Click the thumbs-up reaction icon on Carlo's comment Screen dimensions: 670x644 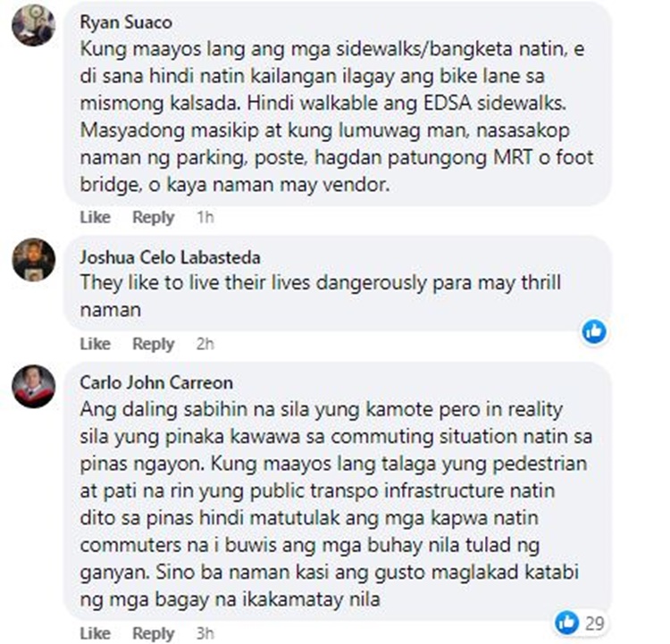566,623
